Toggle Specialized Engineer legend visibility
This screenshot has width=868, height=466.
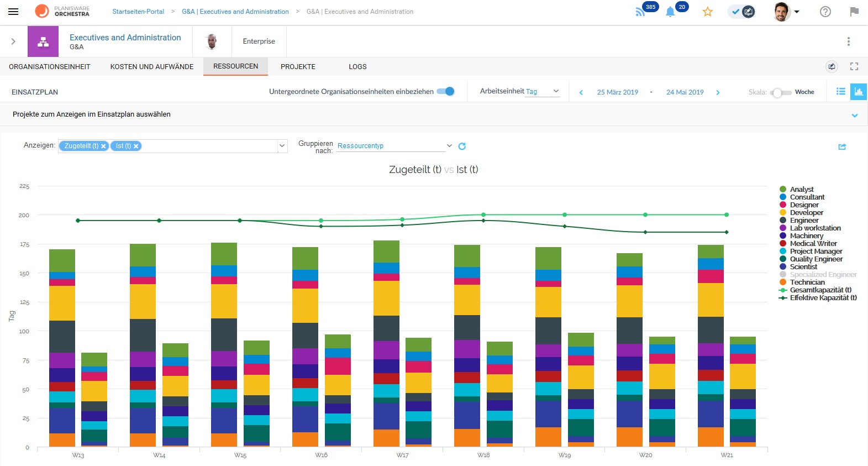[x=823, y=275]
